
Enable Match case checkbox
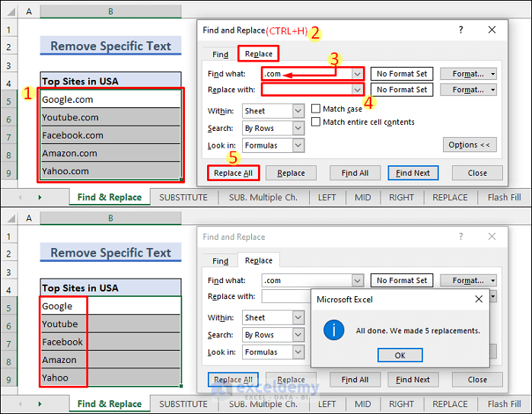(x=316, y=109)
